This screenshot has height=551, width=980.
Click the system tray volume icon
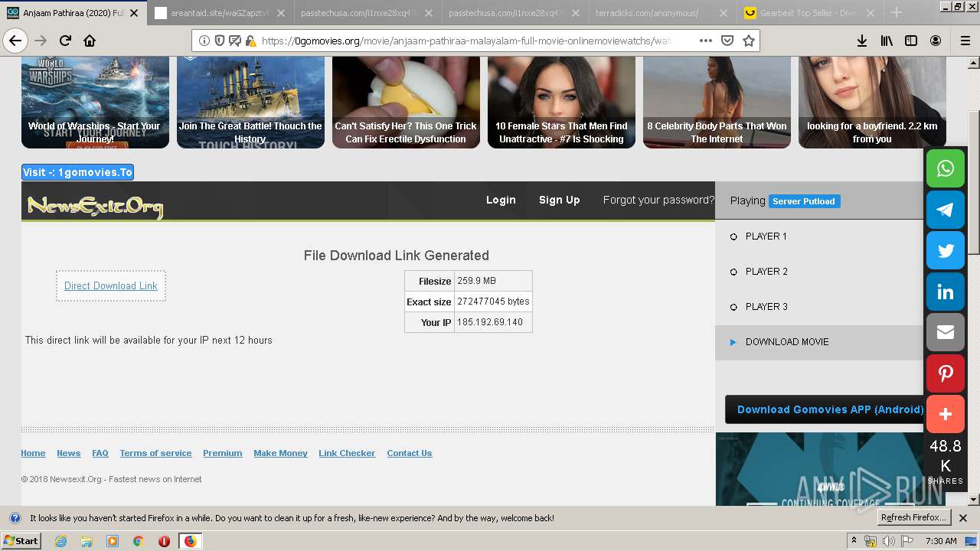[888, 541]
